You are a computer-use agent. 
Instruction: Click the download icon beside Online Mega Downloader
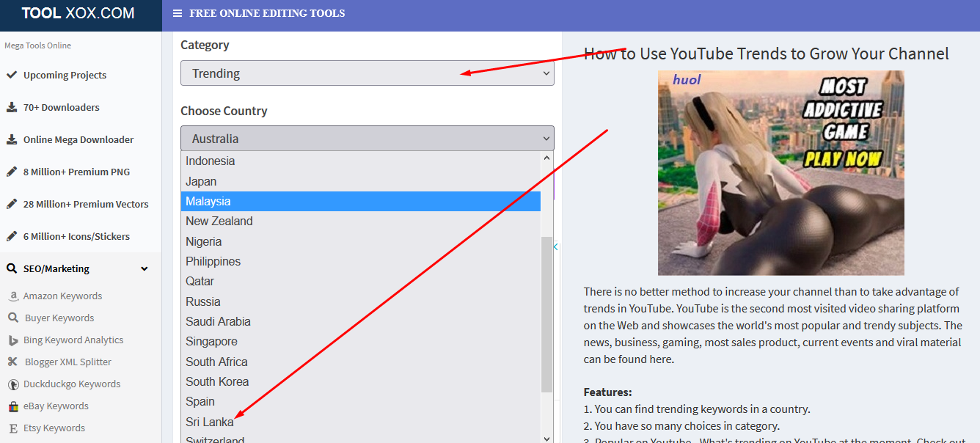[x=12, y=139]
